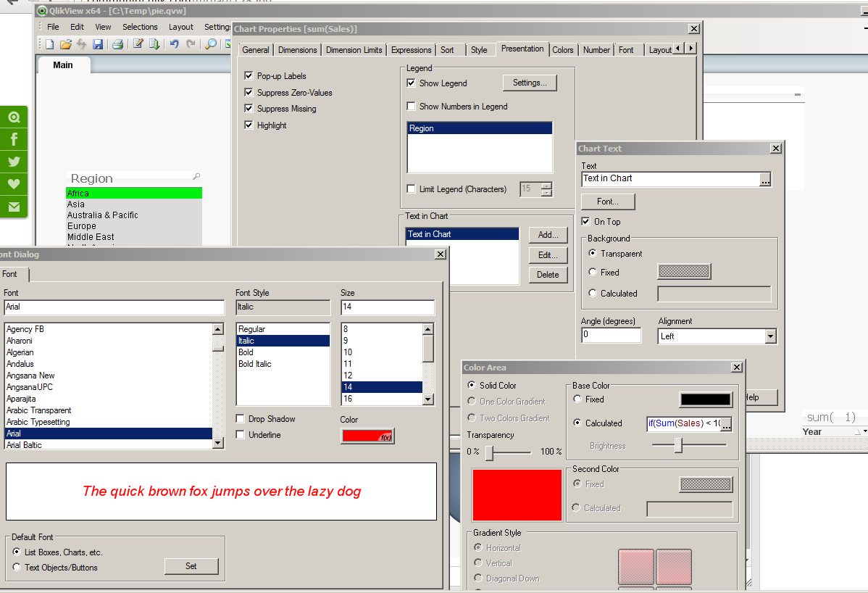Toggle the Highlight checkbox
868x593 pixels.
click(249, 125)
